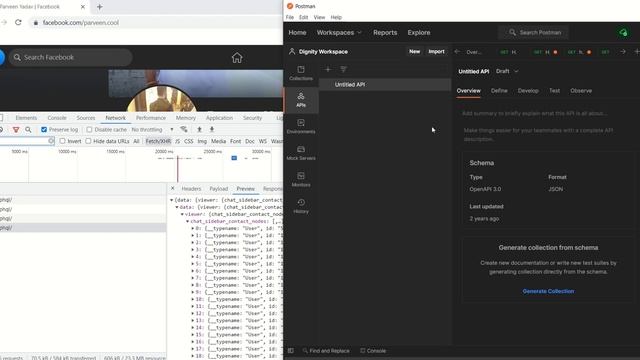Viewport: 640px width, 360px height.
Task: Open the Console tab in DevTools
Action: click(57, 118)
